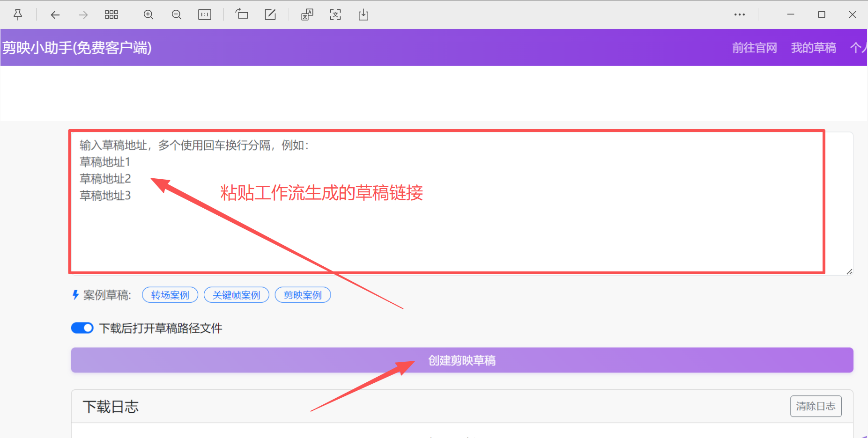Click the screenshot capture icon
The image size is (868, 438).
(335, 15)
